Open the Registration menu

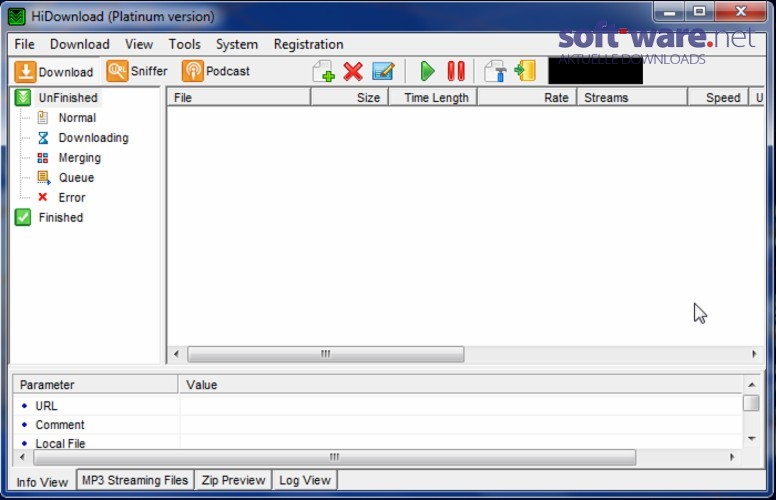tap(308, 45)
